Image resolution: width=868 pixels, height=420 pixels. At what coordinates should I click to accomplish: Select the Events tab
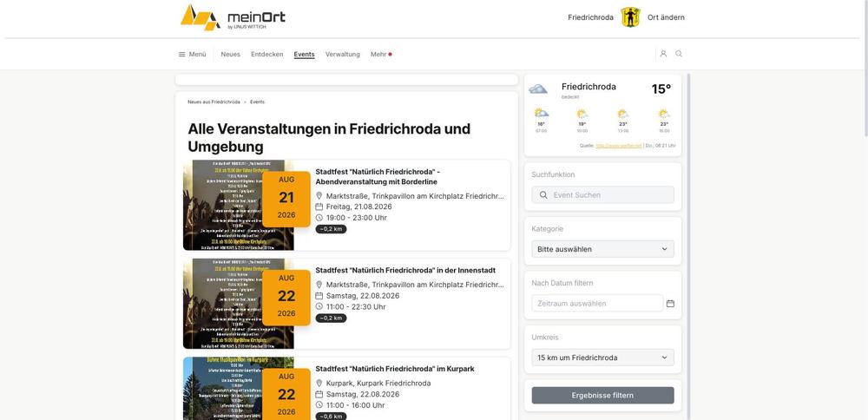pos(304,54)
